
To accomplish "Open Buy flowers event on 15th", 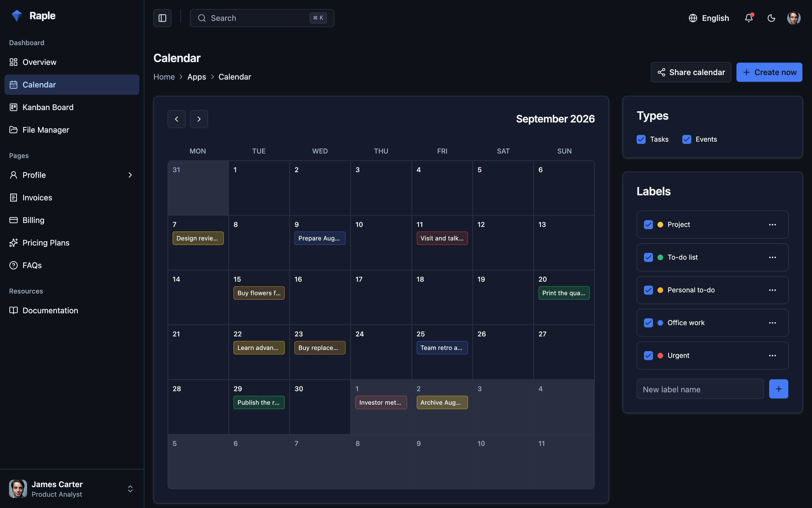I will (259, 293).
